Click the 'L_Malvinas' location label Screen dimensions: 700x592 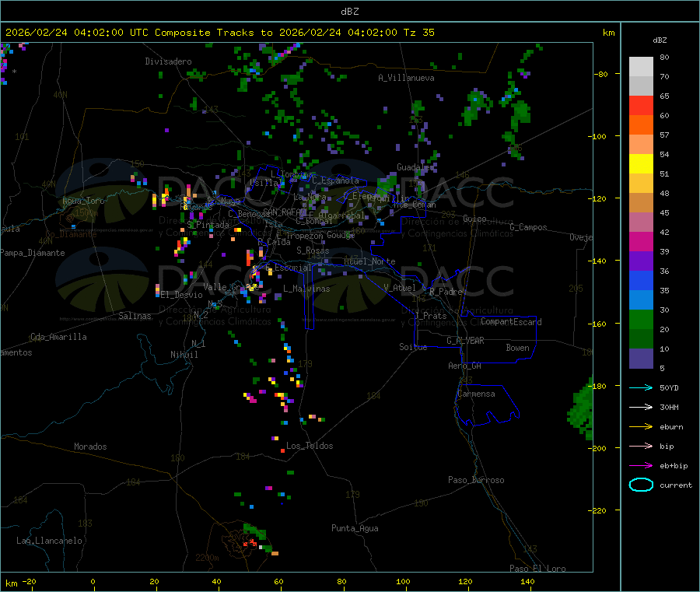click(306, 289)
